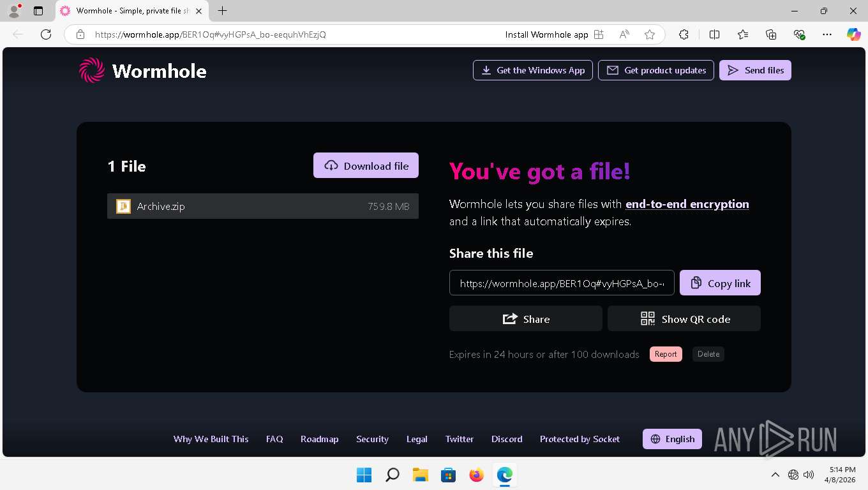The image size is (868, 490).
Task: Launch Firefox from taskbar
Action: (476, 475)
